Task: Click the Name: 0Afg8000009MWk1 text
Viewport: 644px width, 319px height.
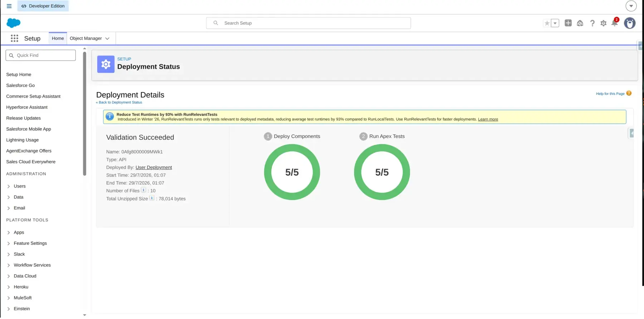Action: (135, 152)
